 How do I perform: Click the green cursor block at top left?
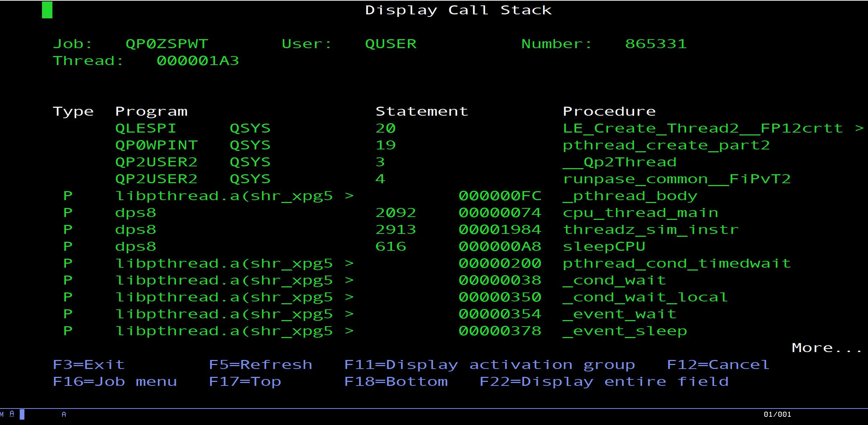[x=47, y=10]
